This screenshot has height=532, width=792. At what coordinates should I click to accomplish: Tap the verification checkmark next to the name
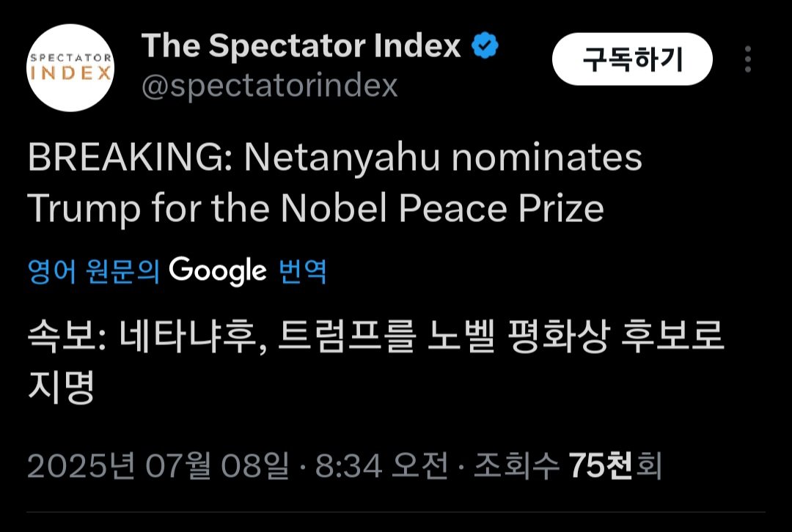[484, 45]
